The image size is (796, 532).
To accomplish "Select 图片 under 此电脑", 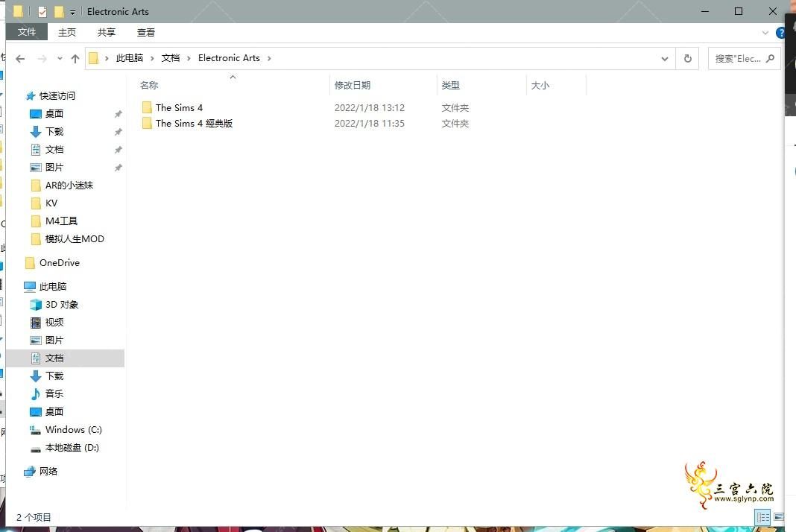I will 54,340.
